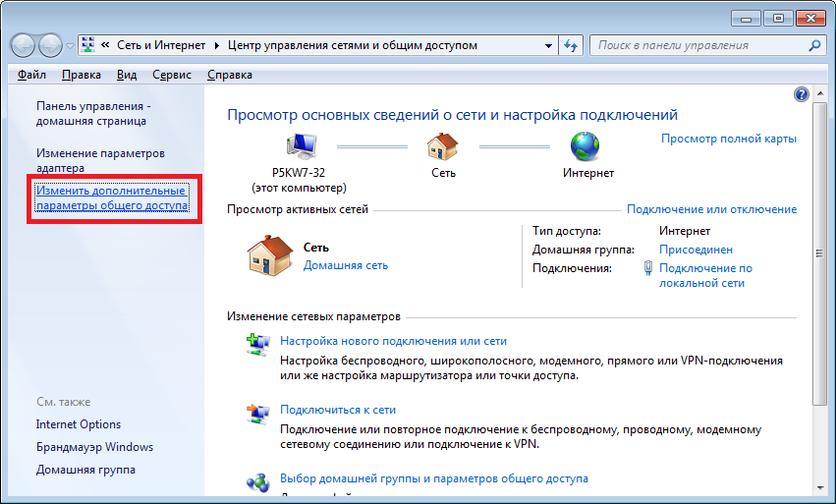Open "Брандмауэр Windows" in the sidebar

[x=94, y=447]
